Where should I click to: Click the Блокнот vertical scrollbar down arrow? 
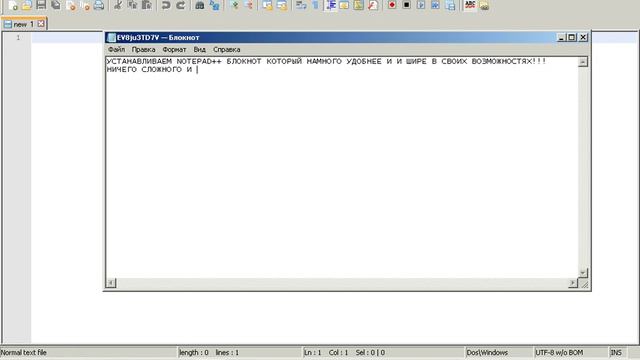click(x=583, y=272)
